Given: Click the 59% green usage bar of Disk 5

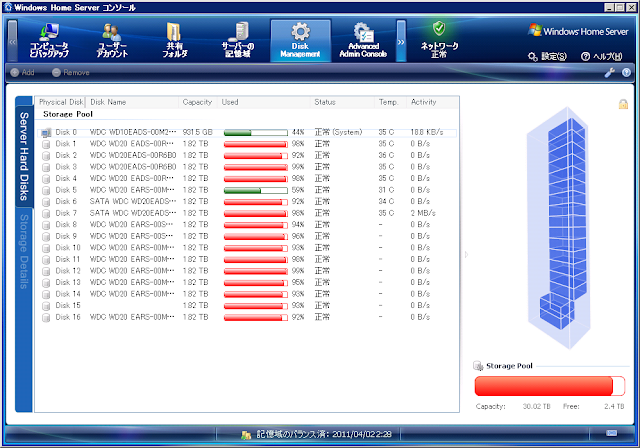Looking at the screenshot, I should click(x=256, y=191).
